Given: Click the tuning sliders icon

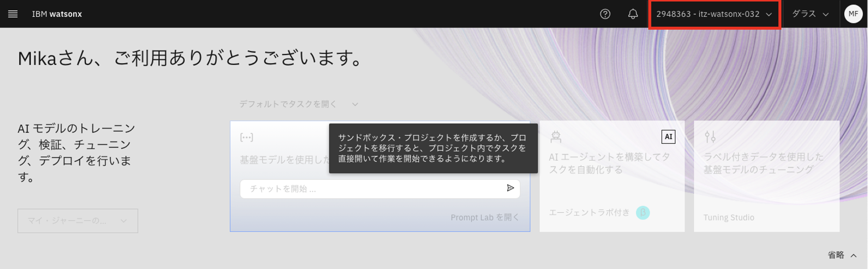Looking at the screenshot, I should click(x=710, y=136).
